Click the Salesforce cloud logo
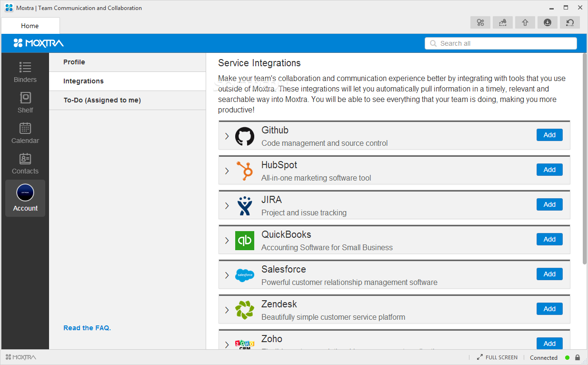 (x=245, y=275)
